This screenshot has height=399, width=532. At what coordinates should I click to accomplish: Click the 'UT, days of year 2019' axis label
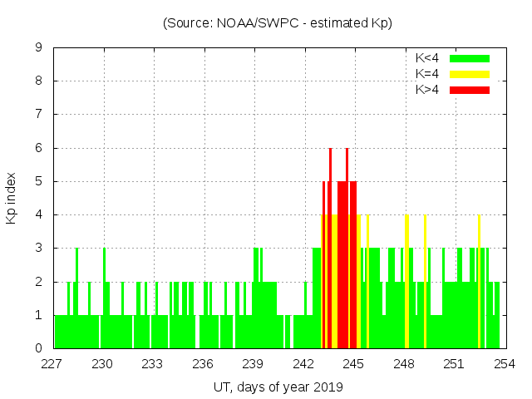(x=278, y=387)
